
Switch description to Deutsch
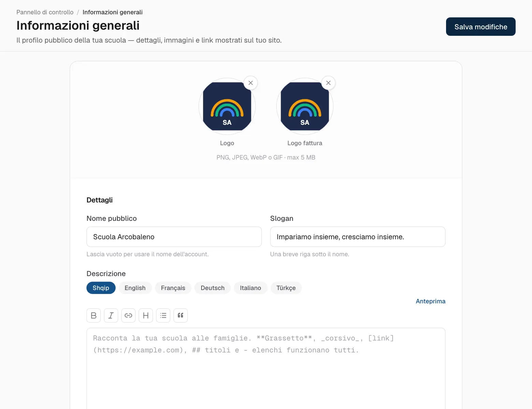[213, 288]
